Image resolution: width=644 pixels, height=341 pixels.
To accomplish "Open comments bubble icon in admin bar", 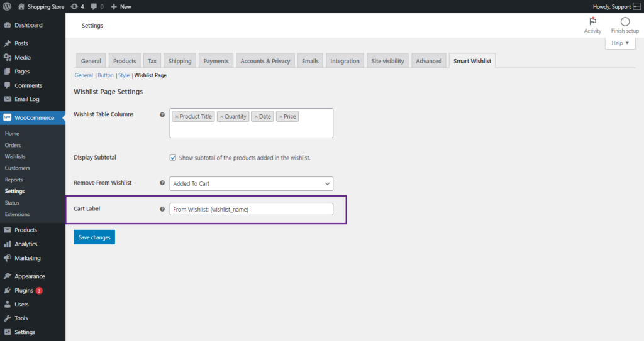I will click(x=94, y=6).
